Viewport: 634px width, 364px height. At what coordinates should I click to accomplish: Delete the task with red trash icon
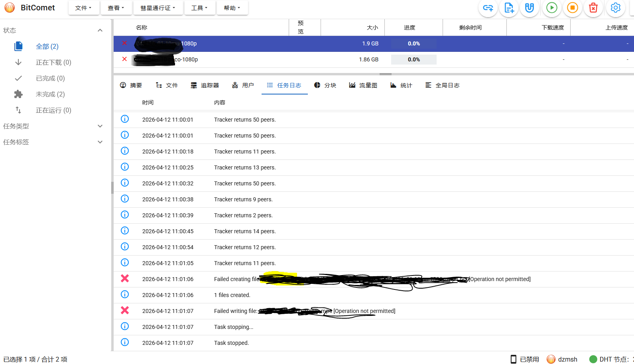click(x=593, y=8)
